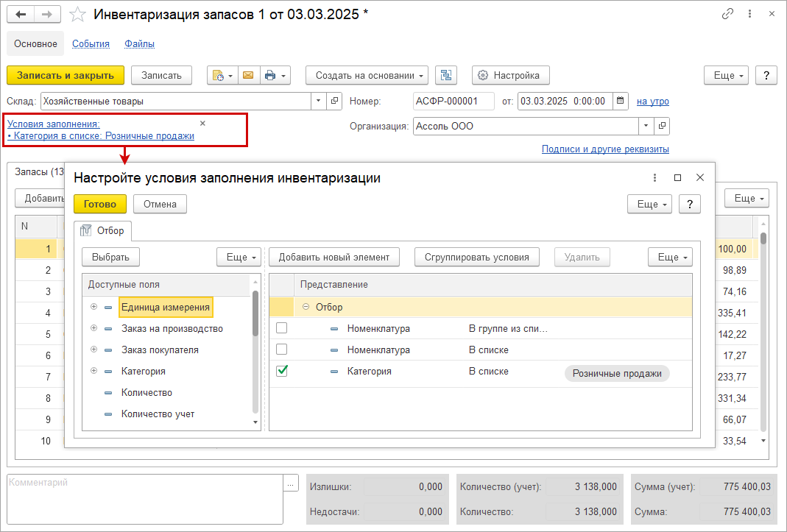787x532 pixels.
Task: Send document by email envelope icon
Action: [x=248, y=75]
